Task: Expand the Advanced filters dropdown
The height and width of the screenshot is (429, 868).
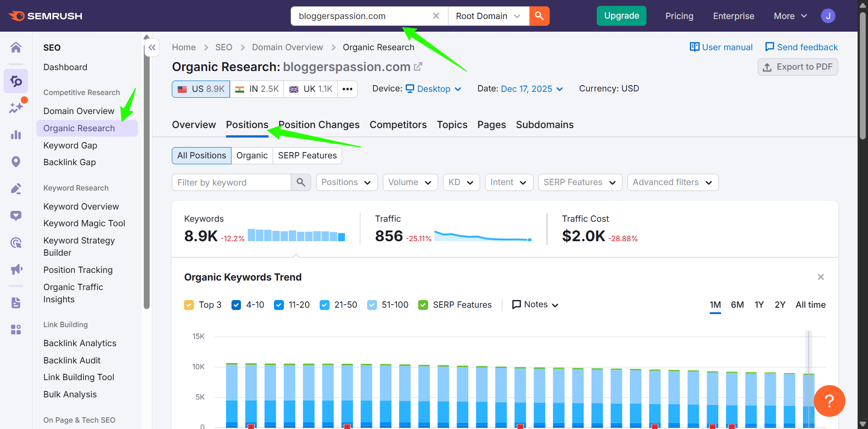Action: click(672, 182)
